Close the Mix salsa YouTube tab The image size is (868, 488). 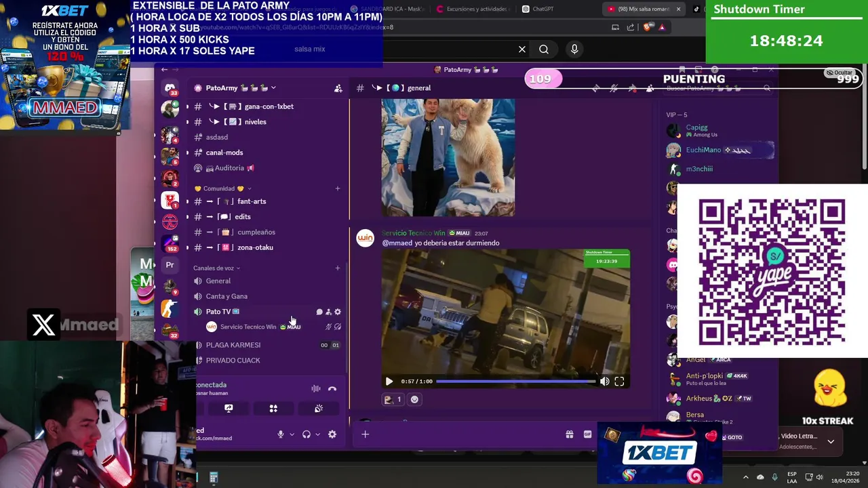click(x=678, y=9)
